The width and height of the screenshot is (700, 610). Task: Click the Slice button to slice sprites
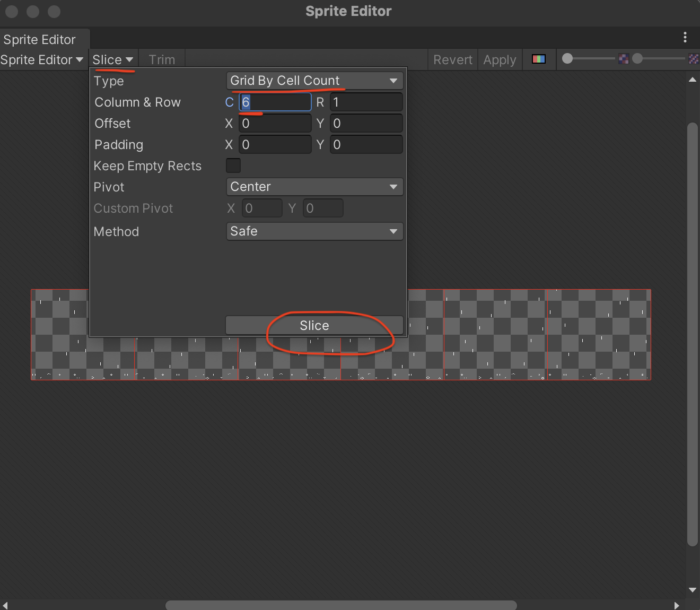click(314, 326)
